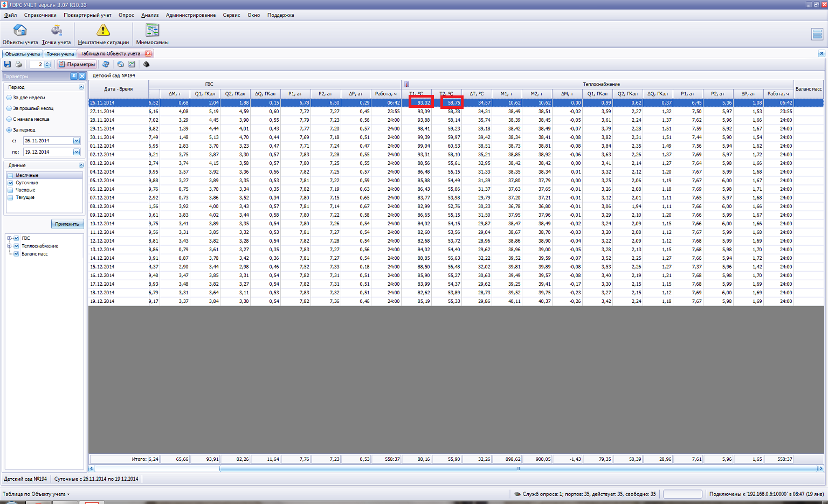Open the Справочники menu

[40, 15]
